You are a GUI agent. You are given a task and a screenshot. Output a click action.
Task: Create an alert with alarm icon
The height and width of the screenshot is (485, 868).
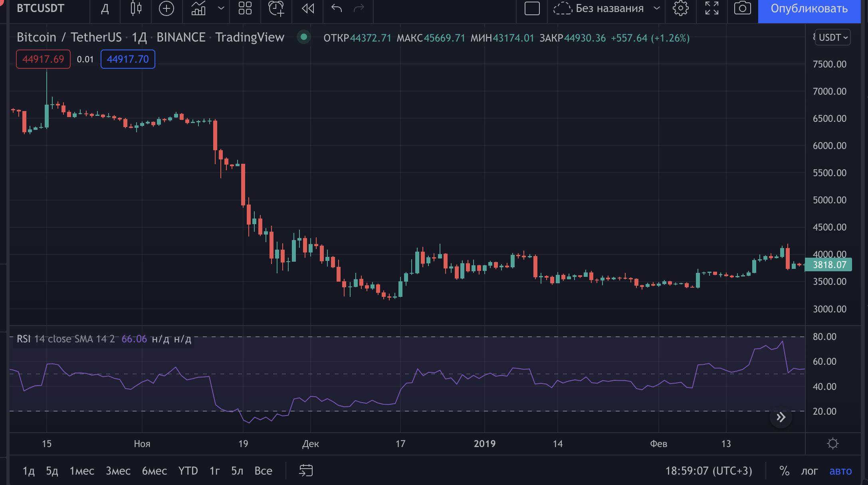276,8
